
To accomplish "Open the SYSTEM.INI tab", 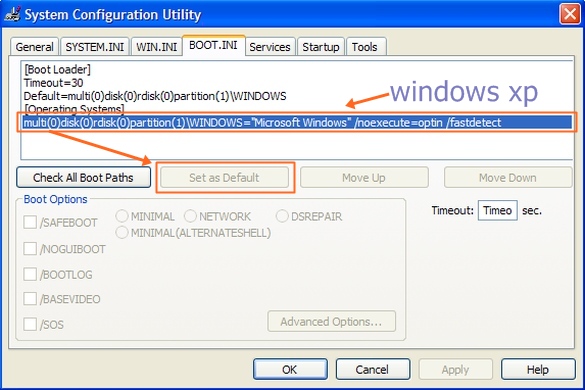I will click(95, 47).
